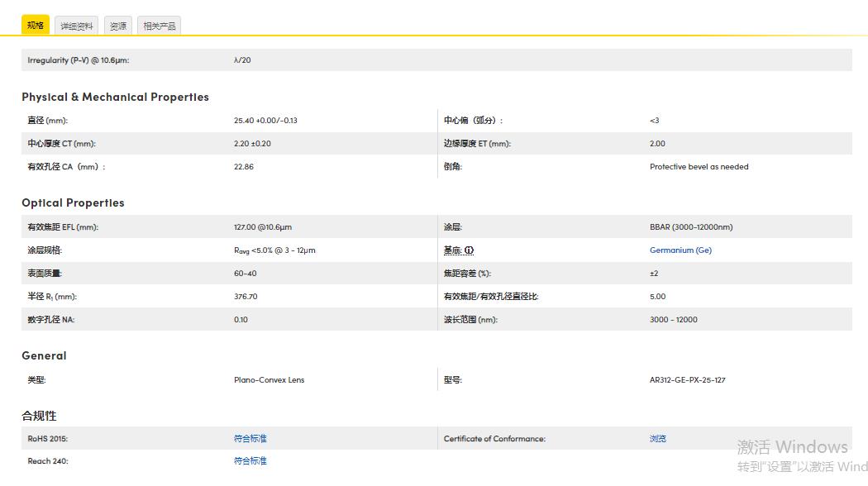Screen dimensions: 868x486
Task: Click the 3000 - 12000 wavelength range value
Action: point(673,320)
